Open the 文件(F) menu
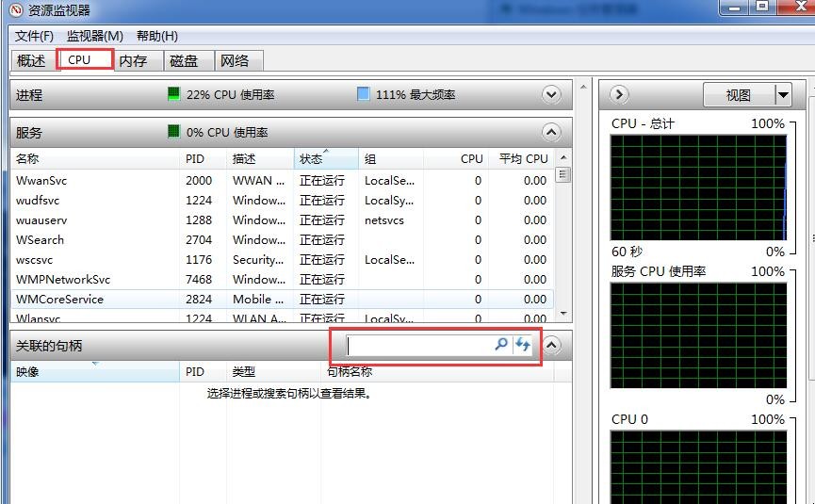815x504 pixels. pyautogui.click(x=34, y=36)
